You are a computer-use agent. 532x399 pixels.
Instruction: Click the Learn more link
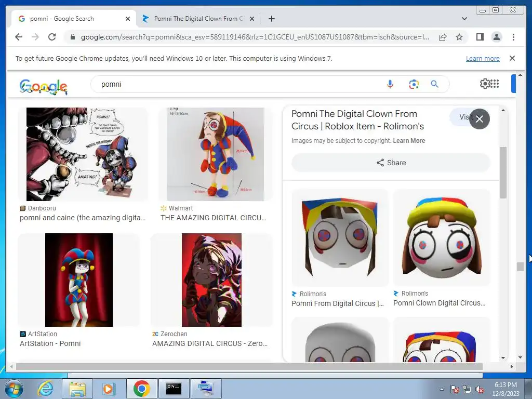(483, 58)
